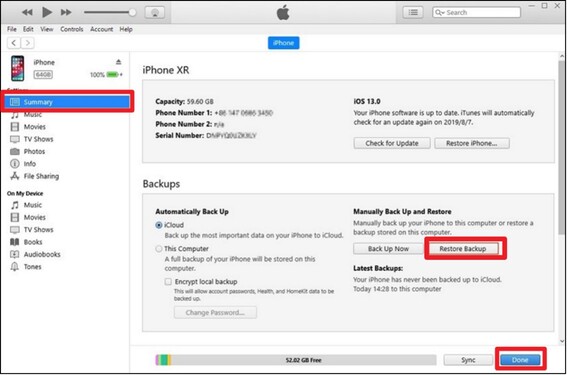Click the scrollbar down arrow
567x375 pixels.
[x=561, y=341]
